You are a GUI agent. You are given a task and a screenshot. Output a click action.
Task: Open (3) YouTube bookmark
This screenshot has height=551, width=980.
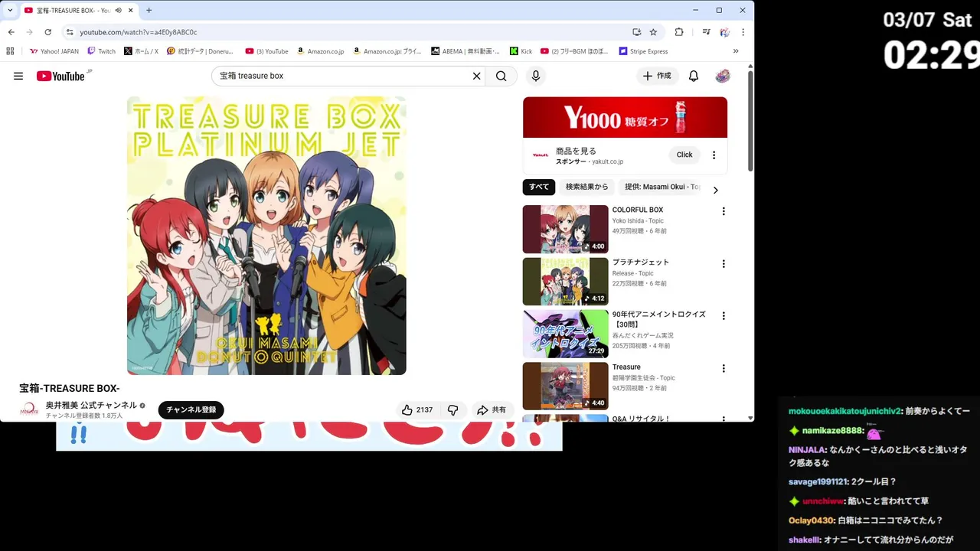(266, 51)
